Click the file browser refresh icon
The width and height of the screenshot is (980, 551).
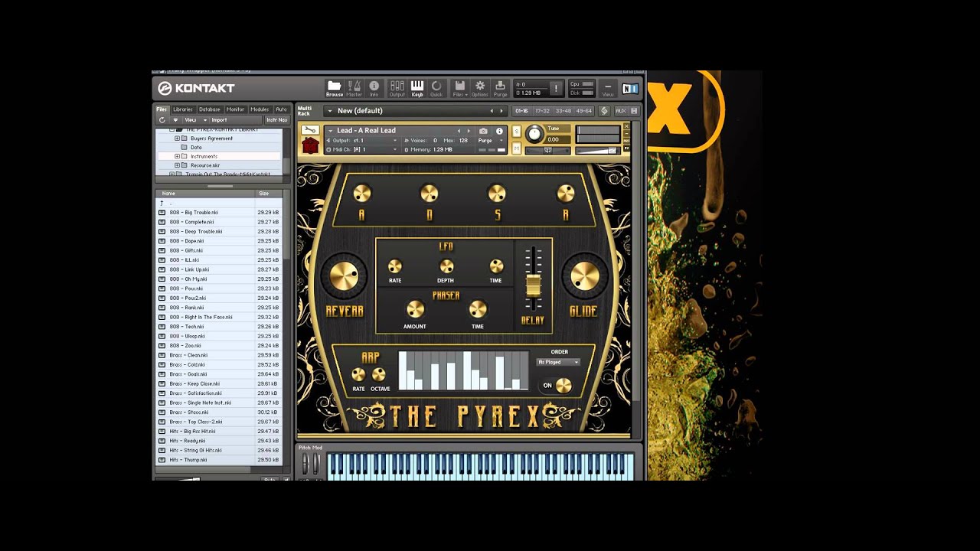click(162, 120)
